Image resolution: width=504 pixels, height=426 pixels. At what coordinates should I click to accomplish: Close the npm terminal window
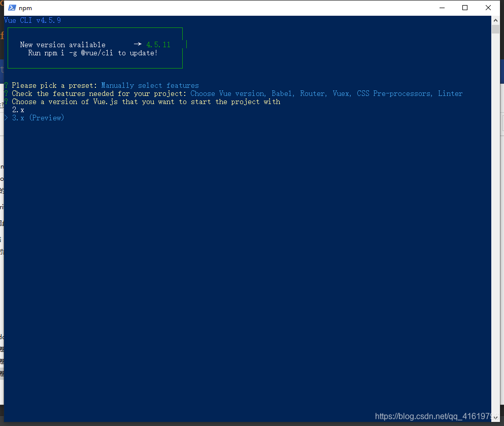pos(488,8)
